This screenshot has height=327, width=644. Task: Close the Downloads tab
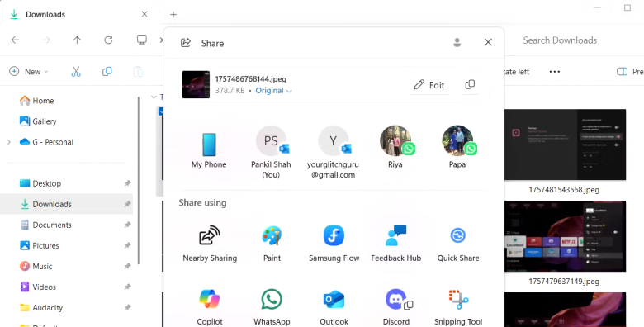coord(144,14)
